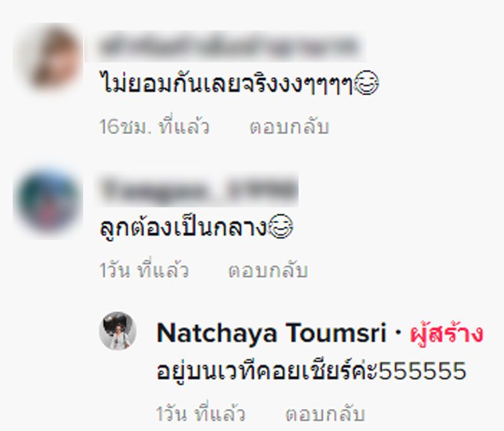This screenshot has width=504, height=431.
Task: Reply to the ลูกต้องเป็นกลาง comment via ตอบกลับ
Action: click(x=268, y=270)
